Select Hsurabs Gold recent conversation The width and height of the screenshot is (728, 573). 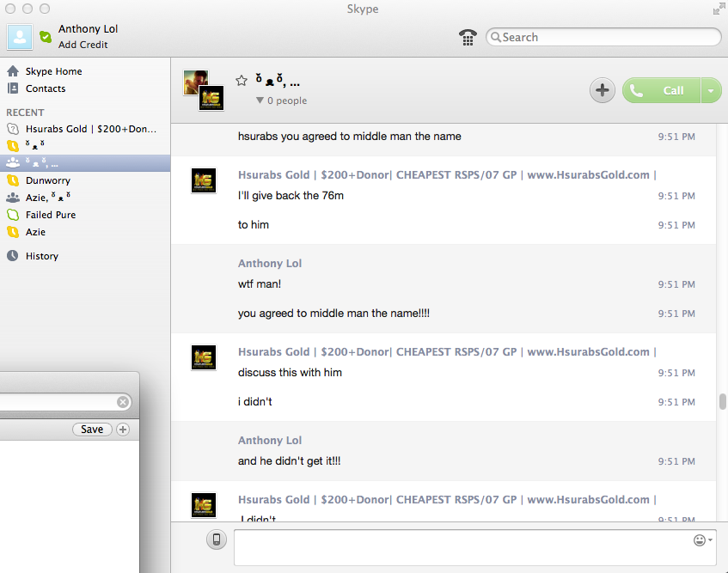[85, 129]
